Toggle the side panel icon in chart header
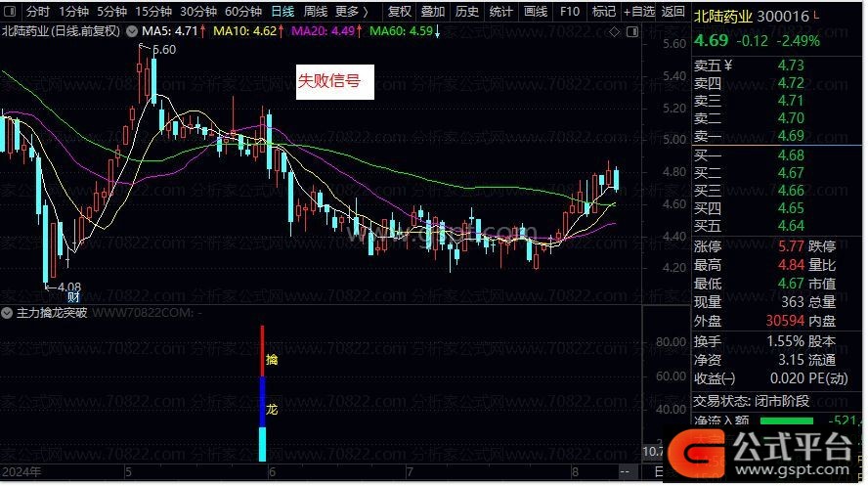Viewport: 868px width, 486px height. tap(632, 32)
